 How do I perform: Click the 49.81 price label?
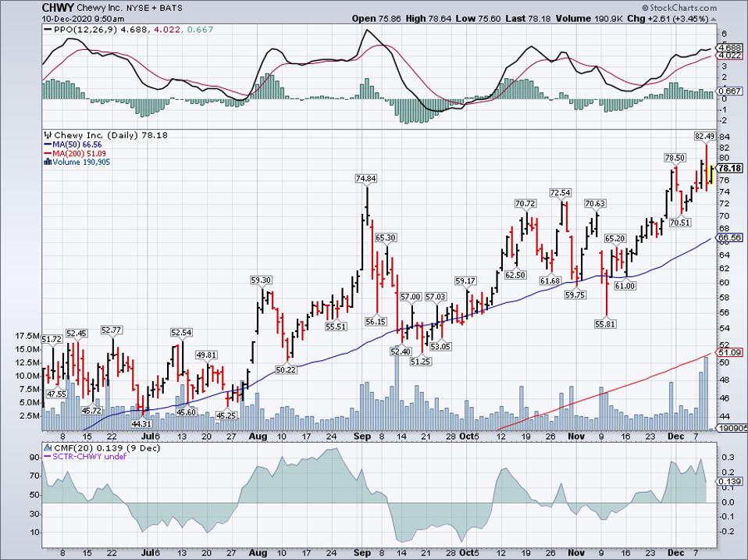[207, 355]
